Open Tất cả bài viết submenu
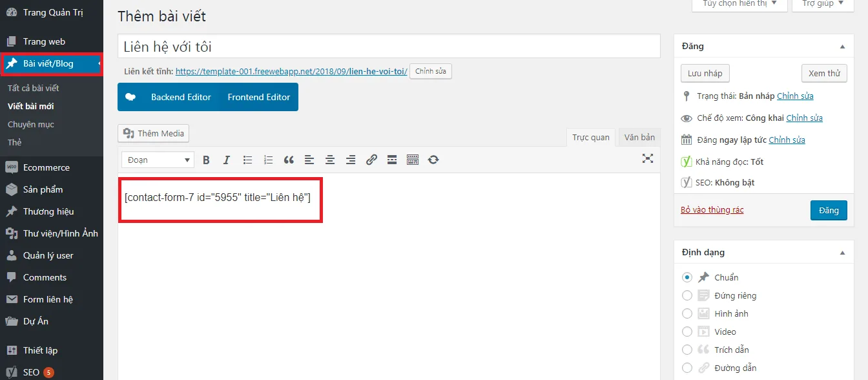 33,88
